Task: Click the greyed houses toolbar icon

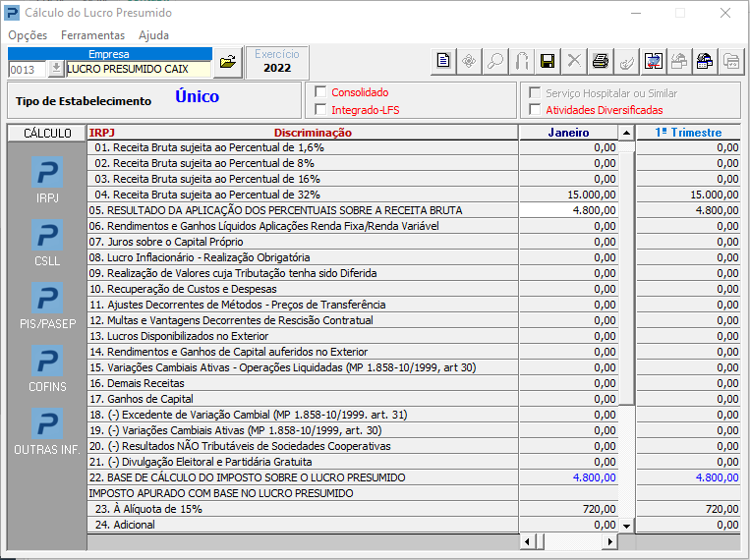Action: (678, 61)
